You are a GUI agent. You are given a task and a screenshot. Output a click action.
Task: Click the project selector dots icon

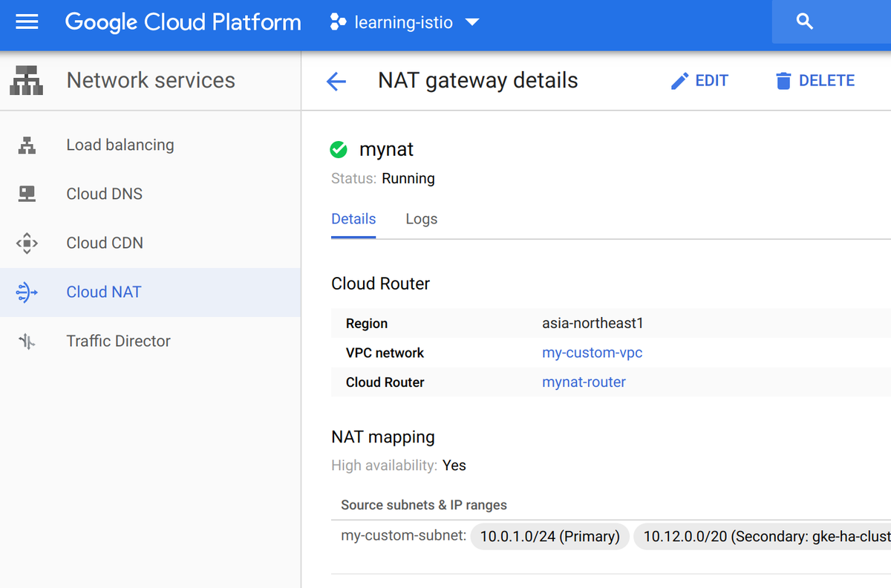(338, 22)
